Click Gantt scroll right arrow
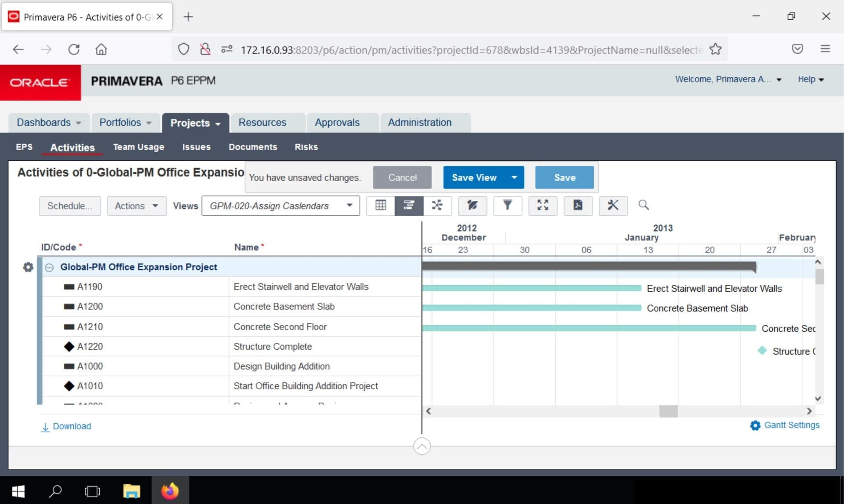 pos(809,411)
